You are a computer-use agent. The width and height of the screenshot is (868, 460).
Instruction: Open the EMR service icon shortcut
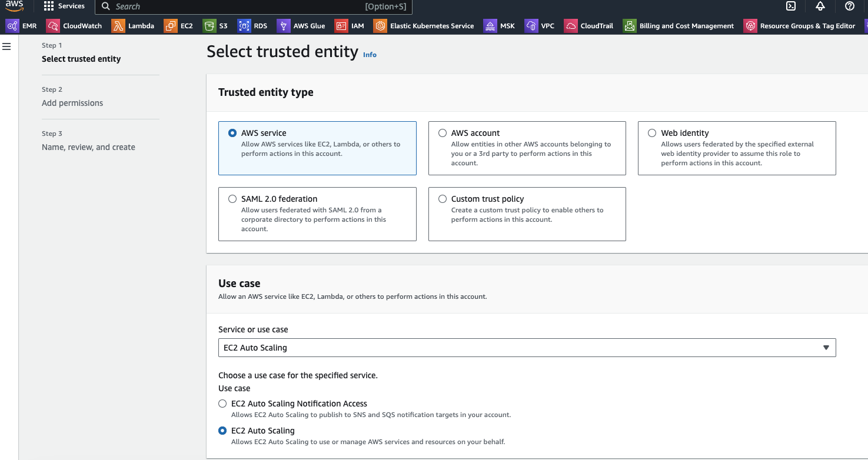(12, 26)
